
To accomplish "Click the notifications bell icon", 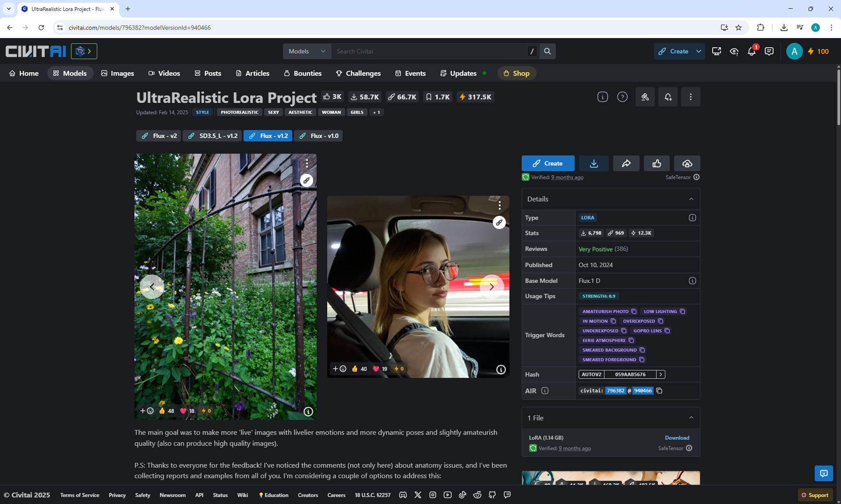I will (x=752, y=52).
